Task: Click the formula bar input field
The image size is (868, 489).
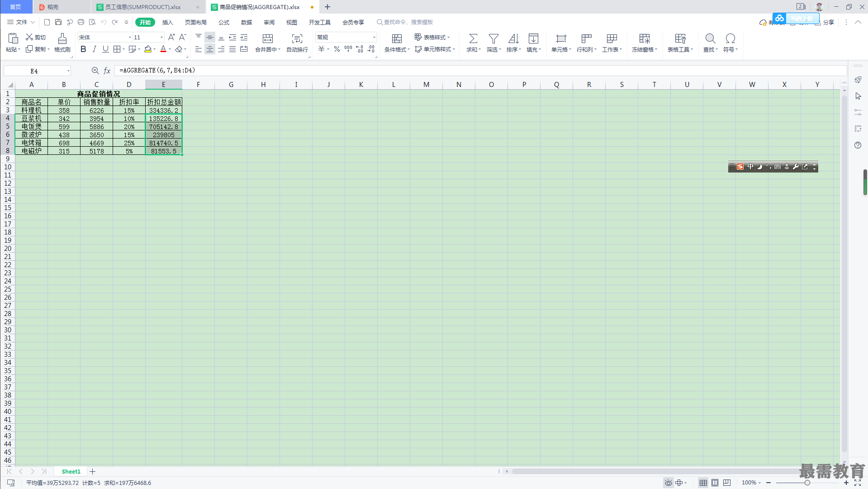Action: [x=480, y=71]
